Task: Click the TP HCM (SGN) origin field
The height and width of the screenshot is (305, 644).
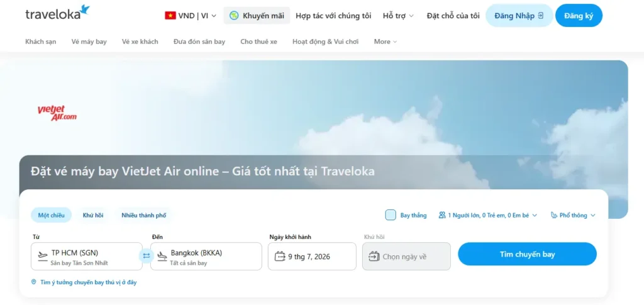Action: [x=87, y=256]
